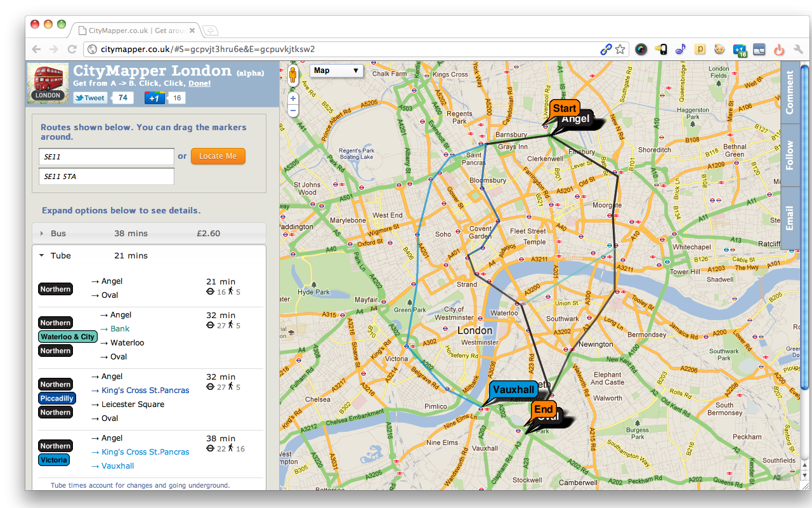Click the address bar URL
812x508 pixels.
pyautogui.click(x=208, y=49)
